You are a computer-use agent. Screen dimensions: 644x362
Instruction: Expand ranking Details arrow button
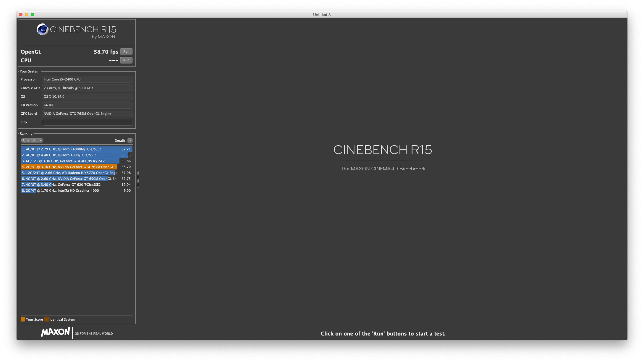[x=130, y=140]
